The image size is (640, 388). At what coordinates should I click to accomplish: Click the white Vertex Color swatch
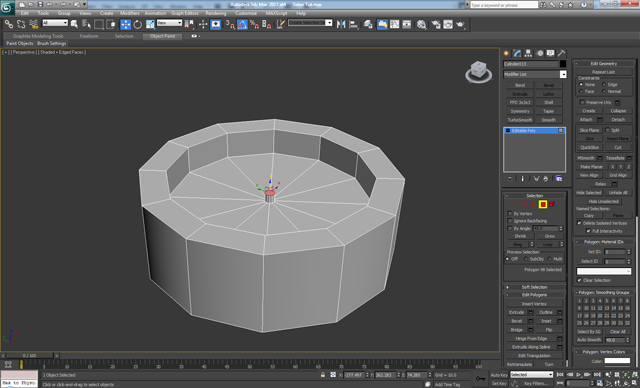(x=617, y=361)
